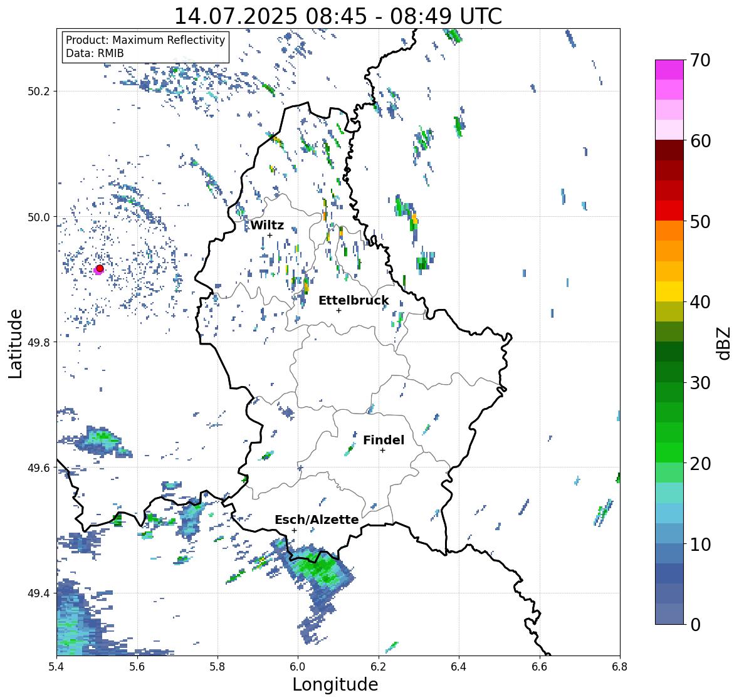Screen dimensions: 739x700
Task: Click the 5.4 longitude tick label
Action: click(x=56, y=667)
